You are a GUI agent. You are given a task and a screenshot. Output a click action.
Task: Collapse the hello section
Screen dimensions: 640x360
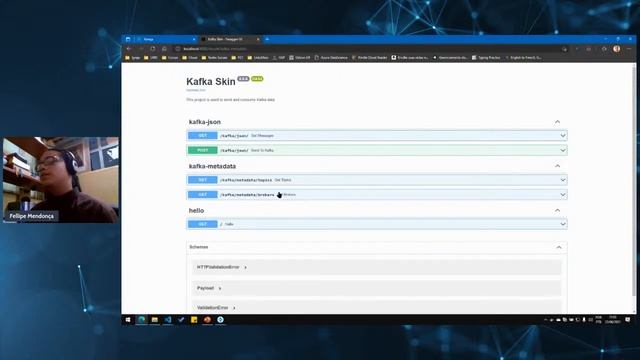(557, 210)
